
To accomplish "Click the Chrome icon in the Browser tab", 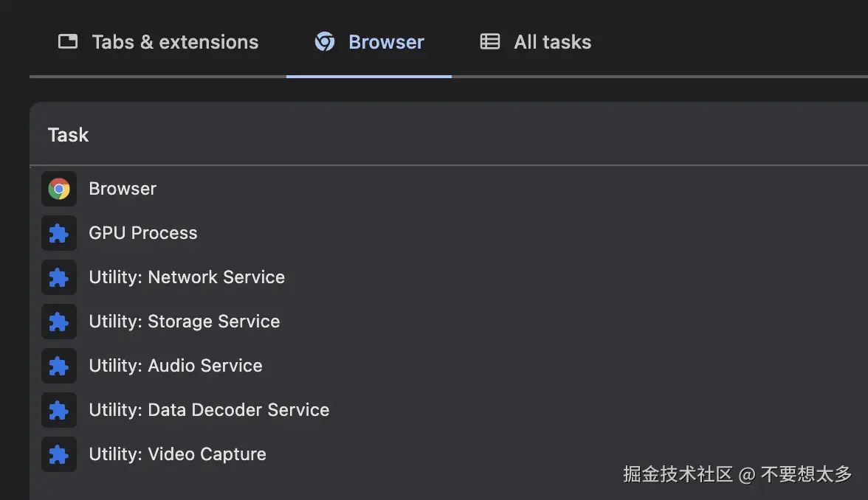I will coord(324,42).
